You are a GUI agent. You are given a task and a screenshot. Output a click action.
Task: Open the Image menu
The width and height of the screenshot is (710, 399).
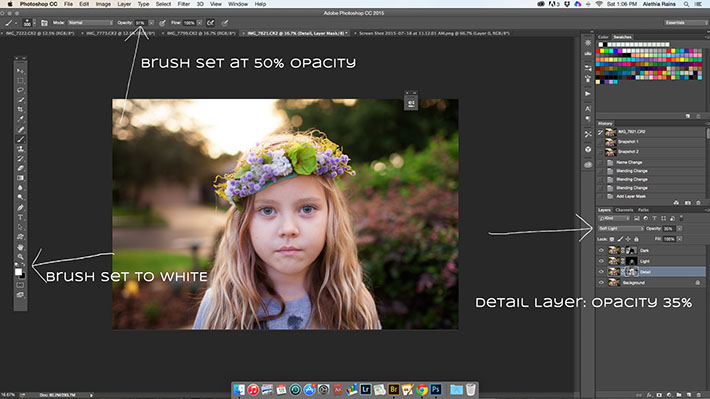point(103,4)
